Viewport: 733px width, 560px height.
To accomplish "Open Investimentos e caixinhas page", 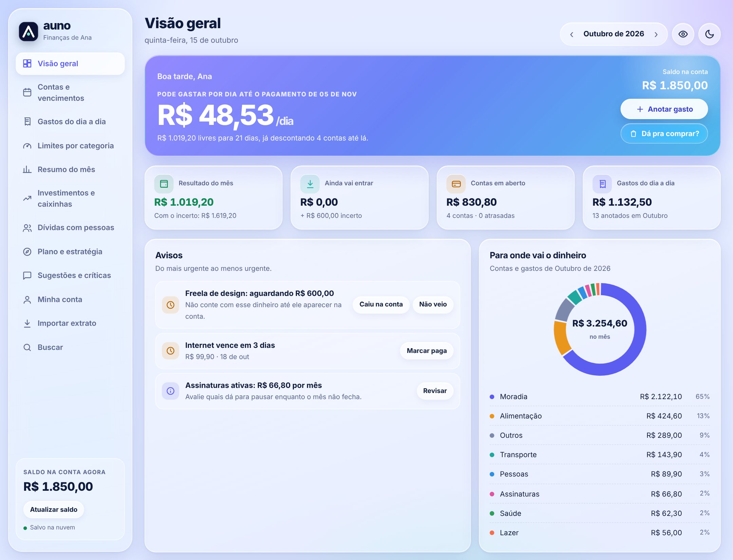I will pos(70,198).
